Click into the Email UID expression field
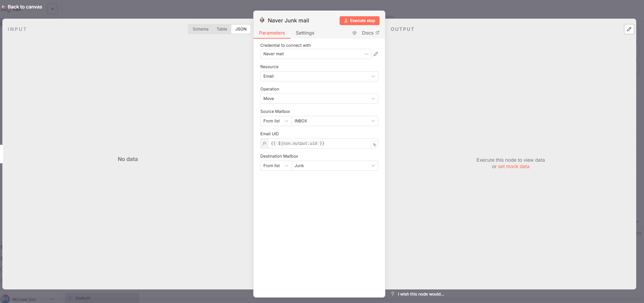The image size is (644, 303). click(x=318, y=143)
